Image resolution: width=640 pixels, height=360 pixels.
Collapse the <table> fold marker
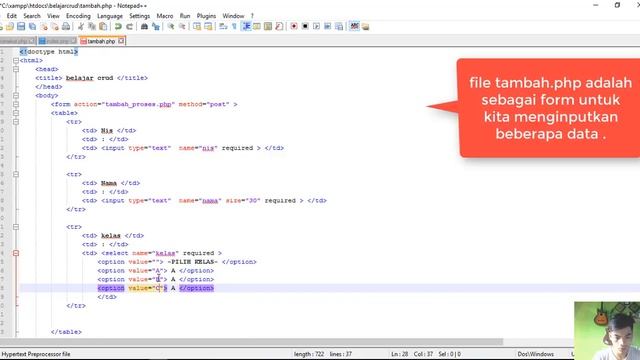[x=16, y=113]
